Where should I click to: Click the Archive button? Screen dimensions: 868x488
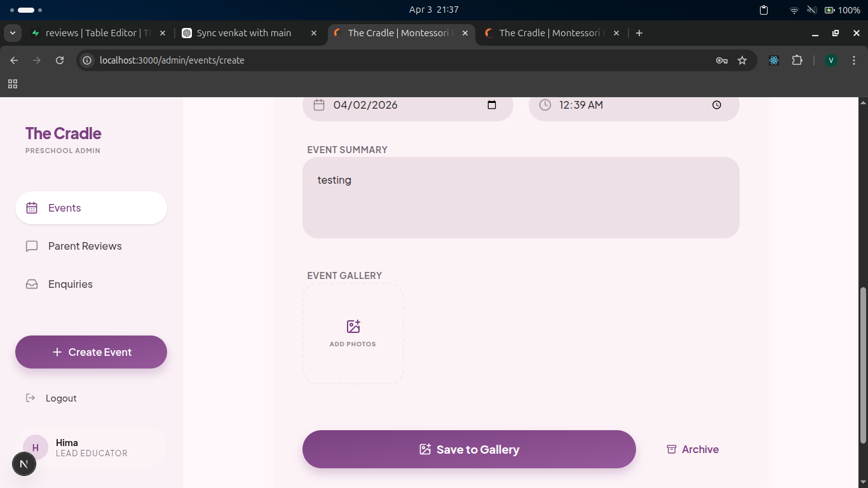(x=693, y=449)
